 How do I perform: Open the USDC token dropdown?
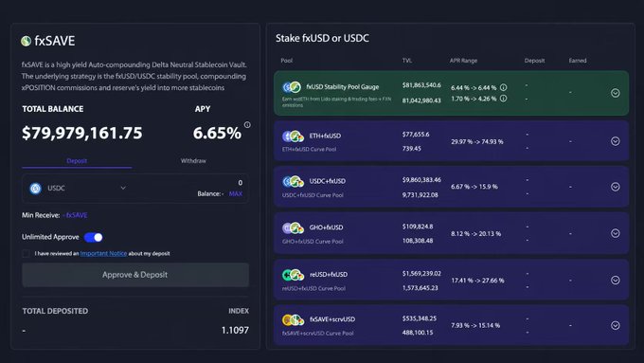click(x=123, y=188)
